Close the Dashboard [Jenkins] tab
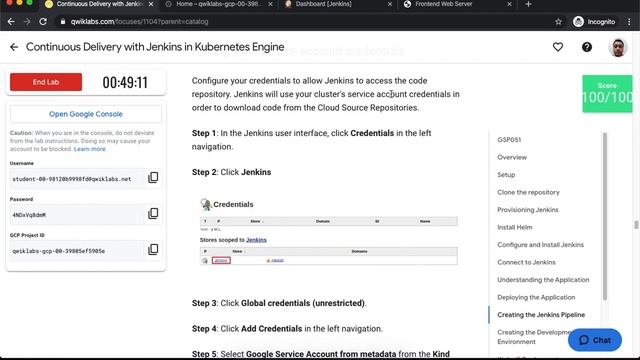This screenshot has height=360, width=640. pyautogui.click(x=389, y=4)
